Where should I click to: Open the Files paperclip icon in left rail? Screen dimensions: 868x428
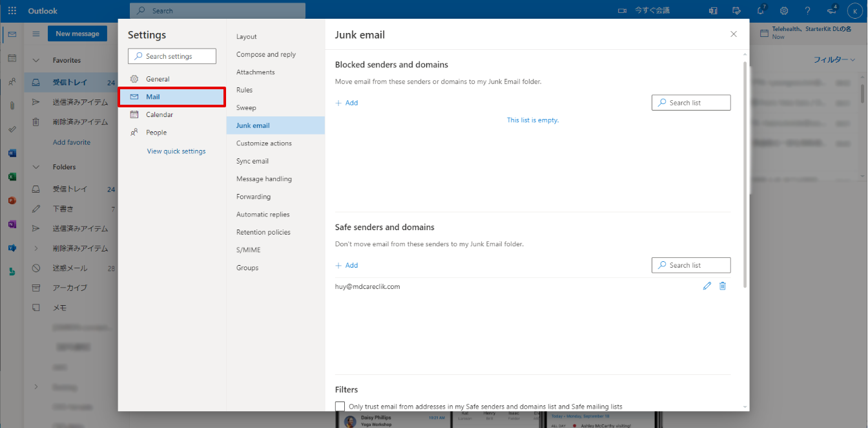12,105
